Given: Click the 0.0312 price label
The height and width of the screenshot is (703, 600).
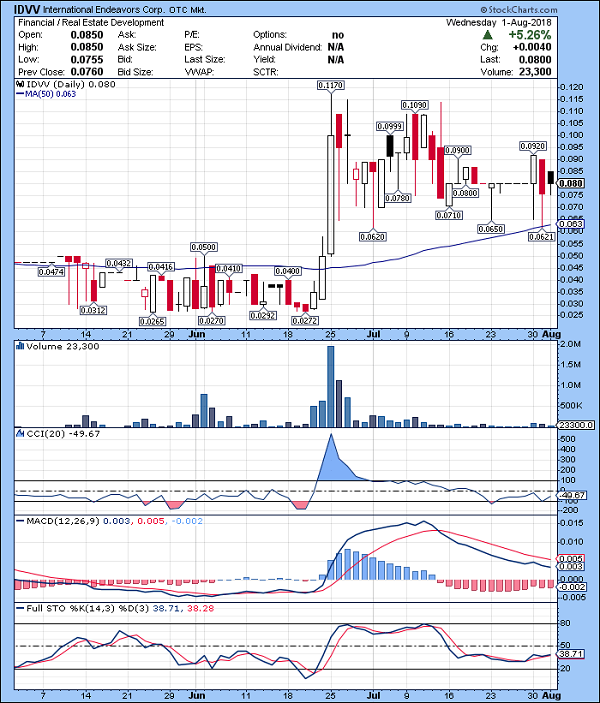Looking at the screenshot, I should (93, 310).
